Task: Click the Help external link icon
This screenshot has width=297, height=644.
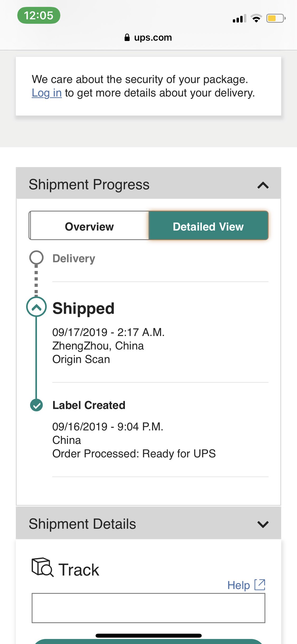Action: click(x=260, y=585)
